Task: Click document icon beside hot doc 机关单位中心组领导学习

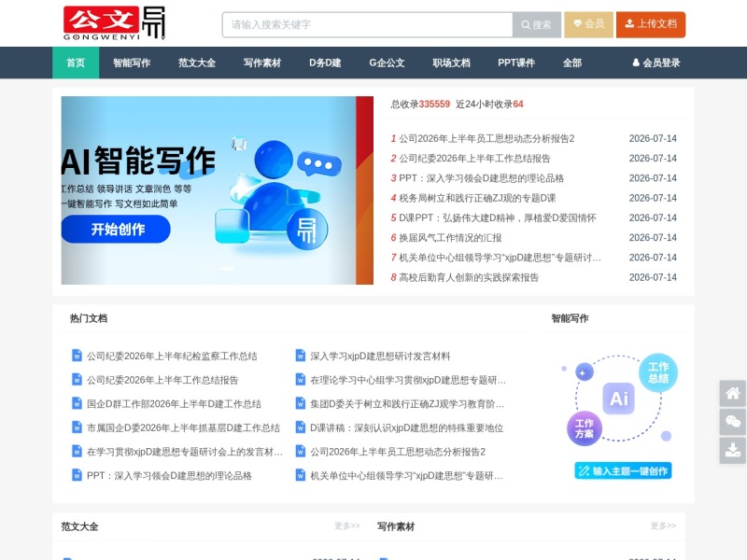Action: (301, 475)
